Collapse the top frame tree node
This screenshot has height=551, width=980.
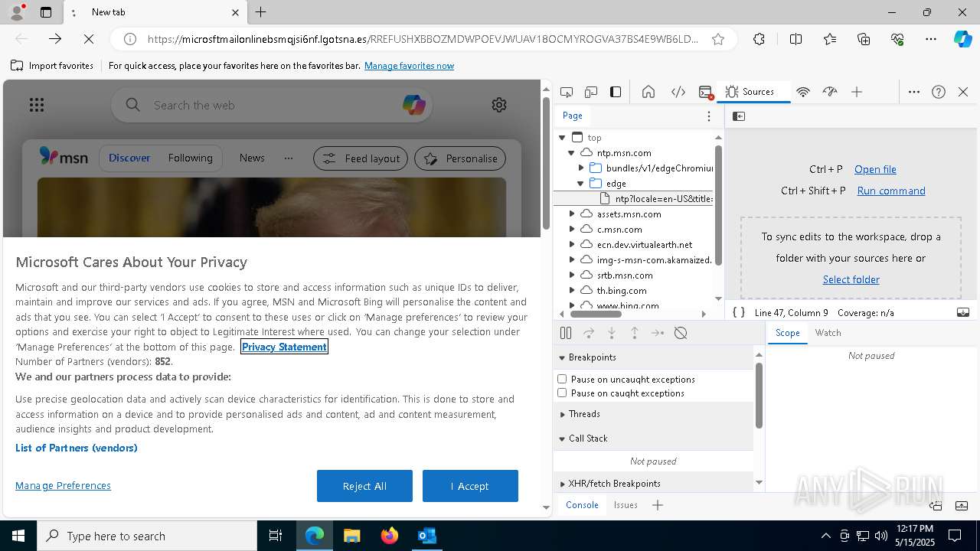[x=562, y=138]
